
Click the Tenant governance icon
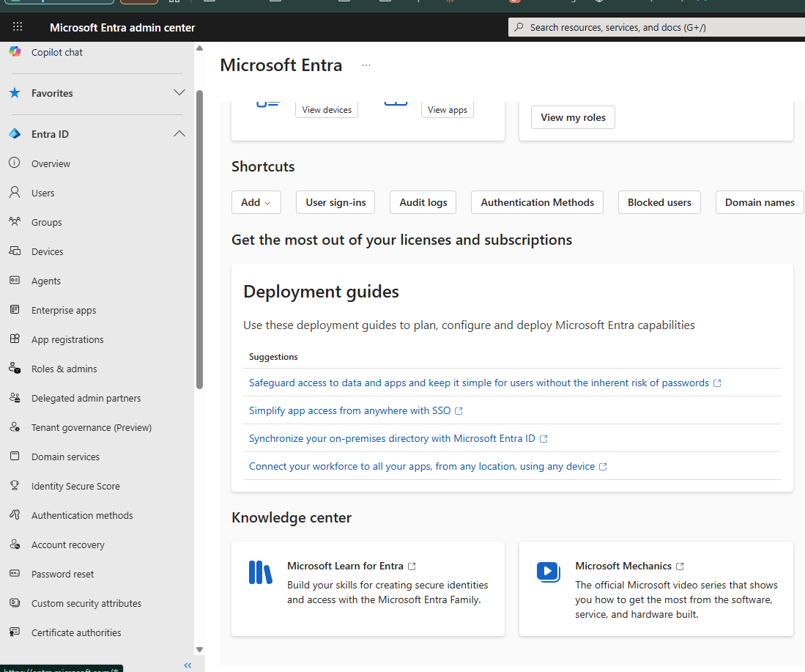pos(15,427)
